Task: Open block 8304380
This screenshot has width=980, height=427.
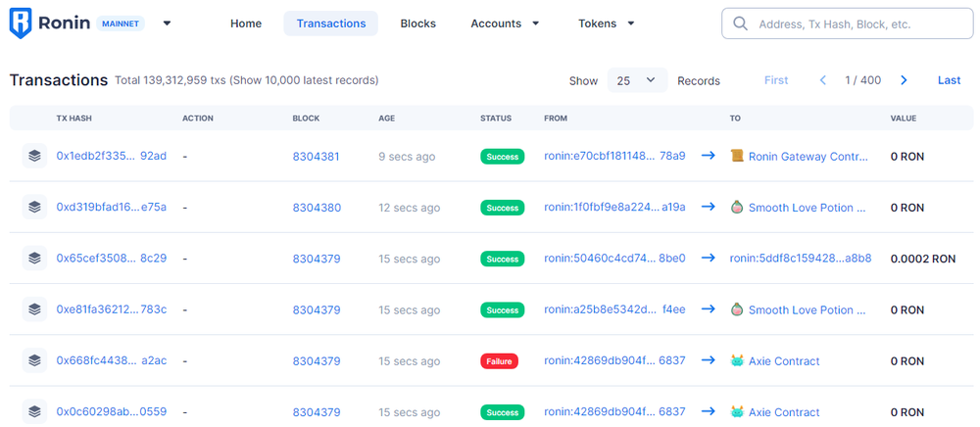Action: pos(317,208)
